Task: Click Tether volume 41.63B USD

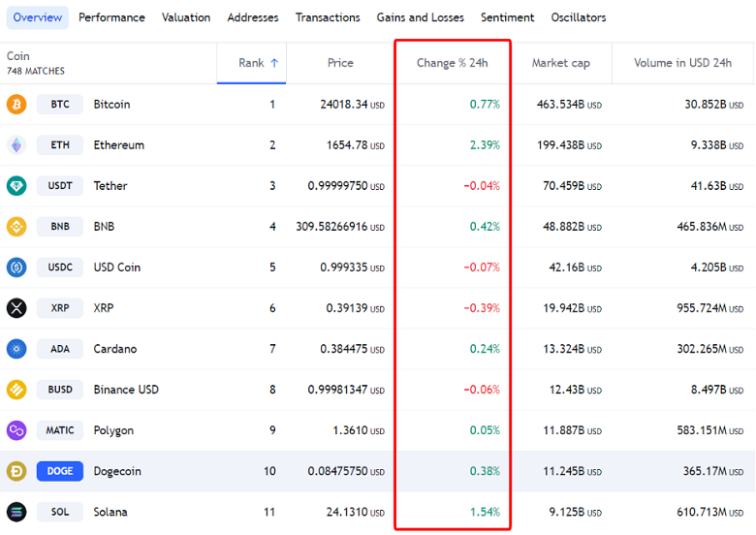Action: [717, 185]
